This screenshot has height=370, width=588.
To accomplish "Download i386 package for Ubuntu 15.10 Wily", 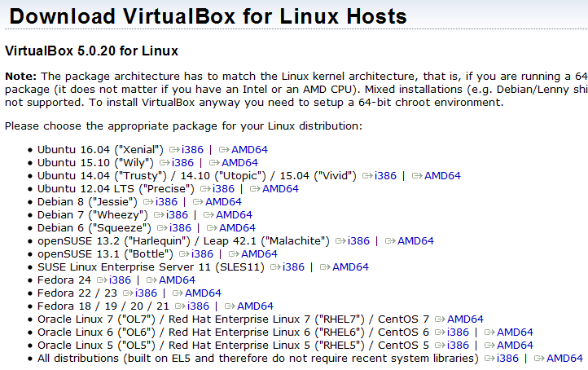I will pos(182,163).
